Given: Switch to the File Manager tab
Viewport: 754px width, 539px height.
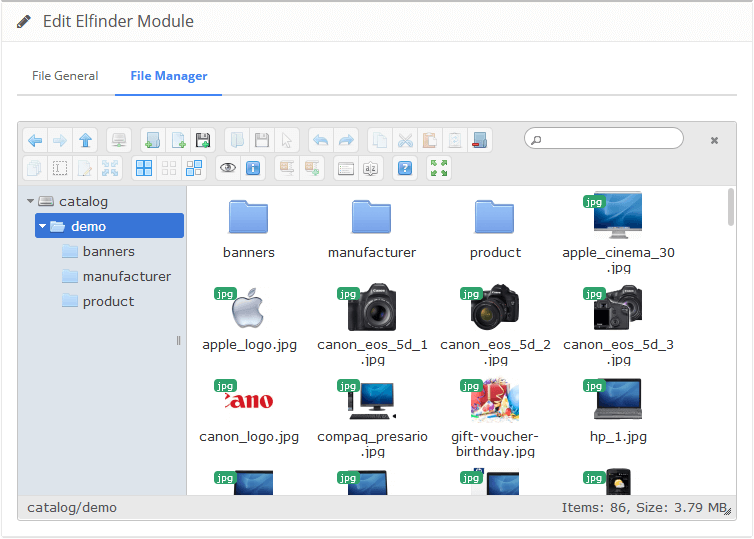Looking at the screenshot, I should (169, 76).
